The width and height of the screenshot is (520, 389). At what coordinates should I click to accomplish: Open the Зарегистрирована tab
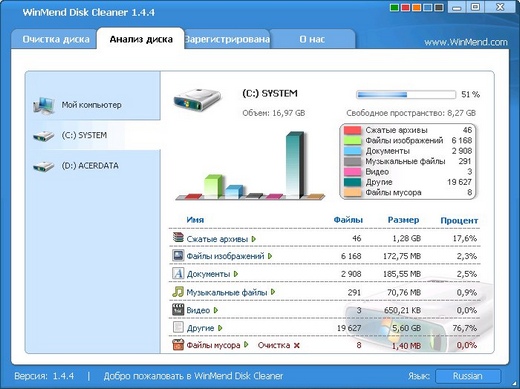pos(227,39)
